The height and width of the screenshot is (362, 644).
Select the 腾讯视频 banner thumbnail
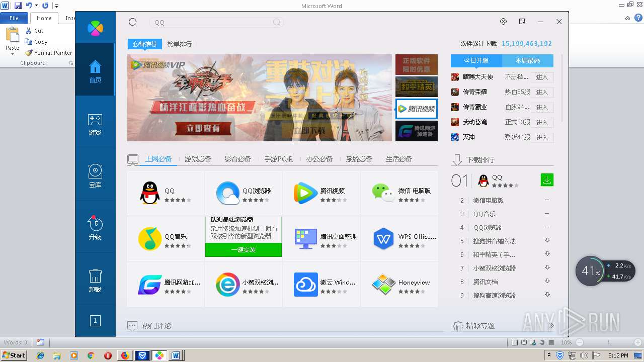417,109
